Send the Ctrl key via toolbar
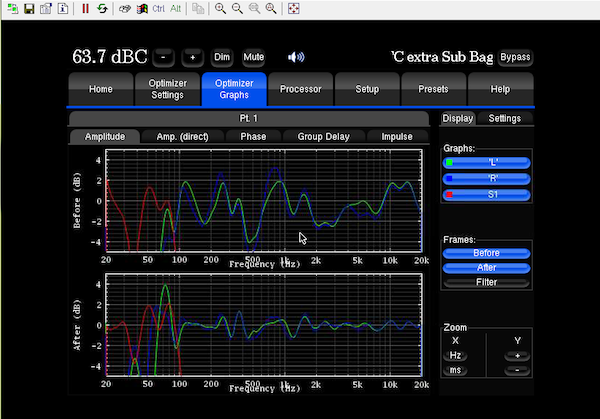This screenshot has width=600, height=419. (x=159, y=9)
